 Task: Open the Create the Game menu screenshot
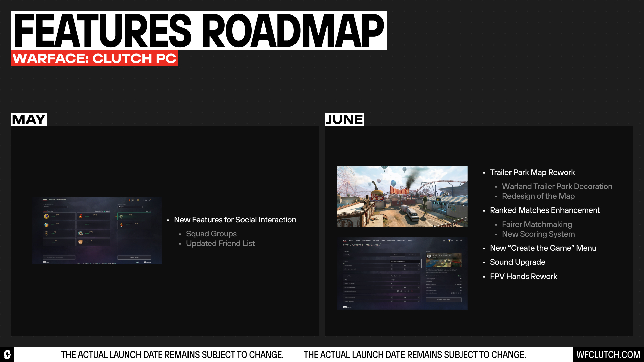[402, 273]
